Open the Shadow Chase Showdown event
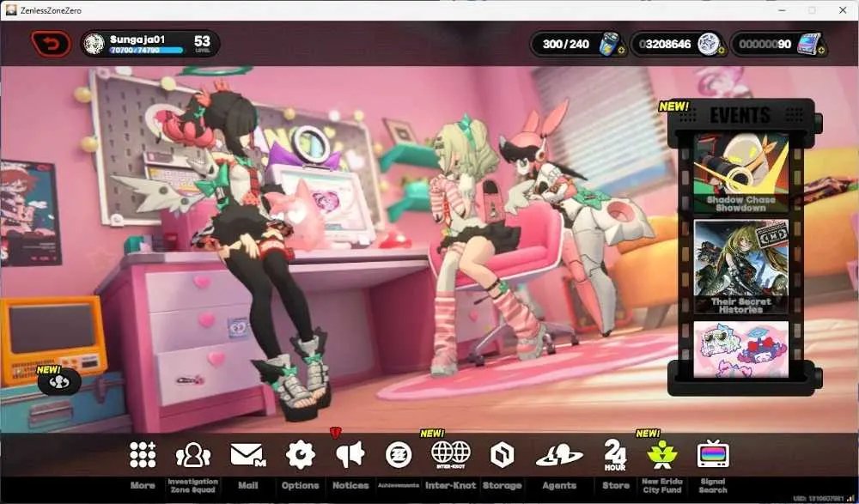859x504 pixels. point(740,173)
